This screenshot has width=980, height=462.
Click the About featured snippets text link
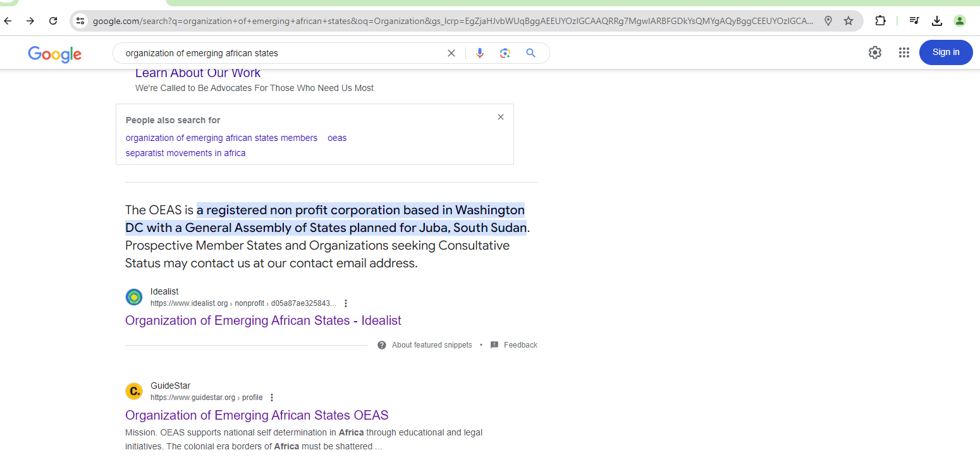[x=432, y=345]
